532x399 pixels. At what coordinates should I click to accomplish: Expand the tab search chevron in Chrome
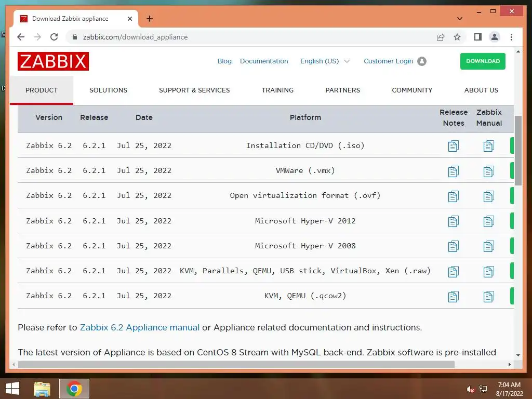460,19
